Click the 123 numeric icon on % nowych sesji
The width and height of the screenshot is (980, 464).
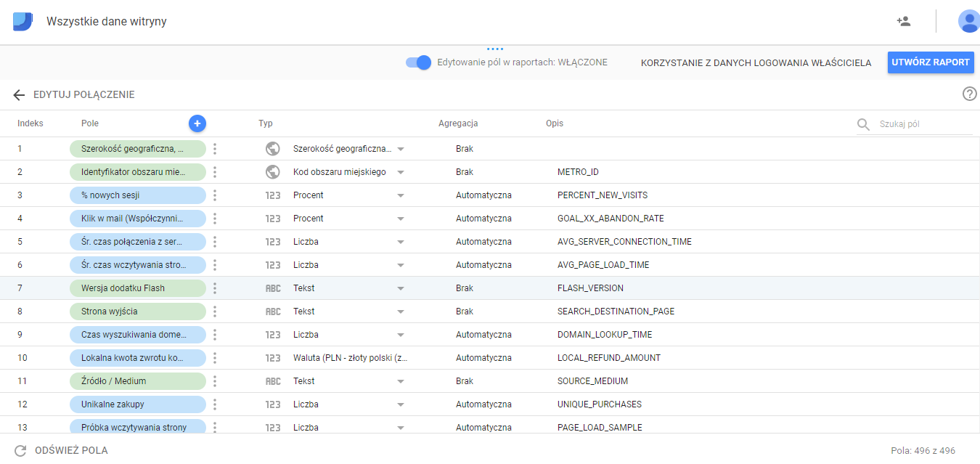[273, 195]
